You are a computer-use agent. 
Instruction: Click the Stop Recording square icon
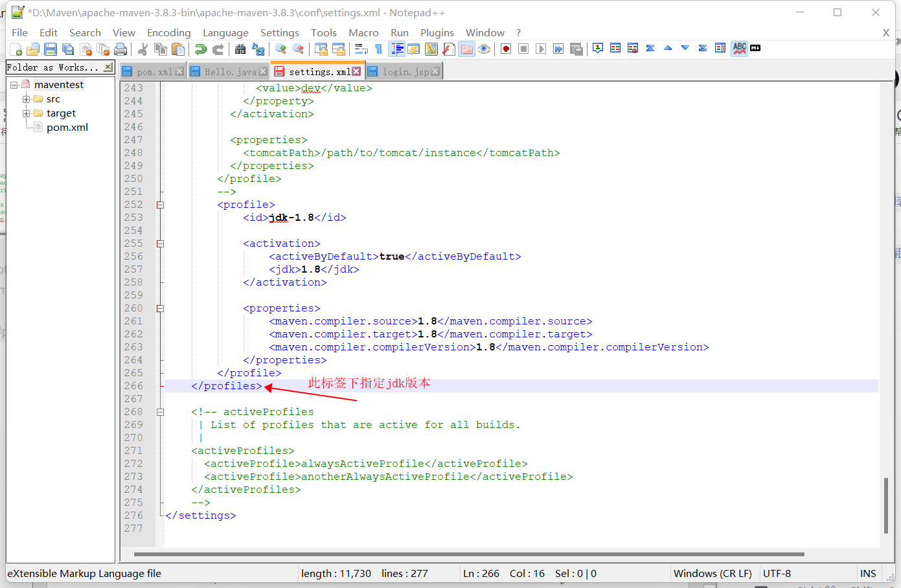(x=523, y=49)
